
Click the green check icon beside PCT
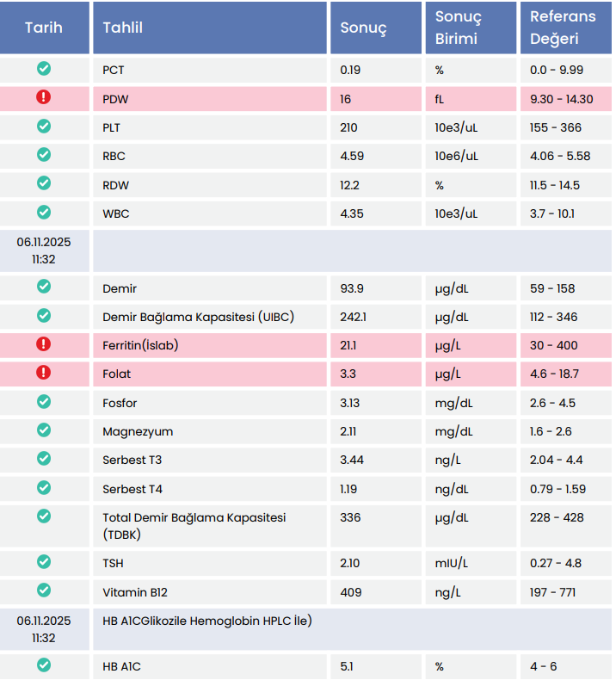point(44,69)
